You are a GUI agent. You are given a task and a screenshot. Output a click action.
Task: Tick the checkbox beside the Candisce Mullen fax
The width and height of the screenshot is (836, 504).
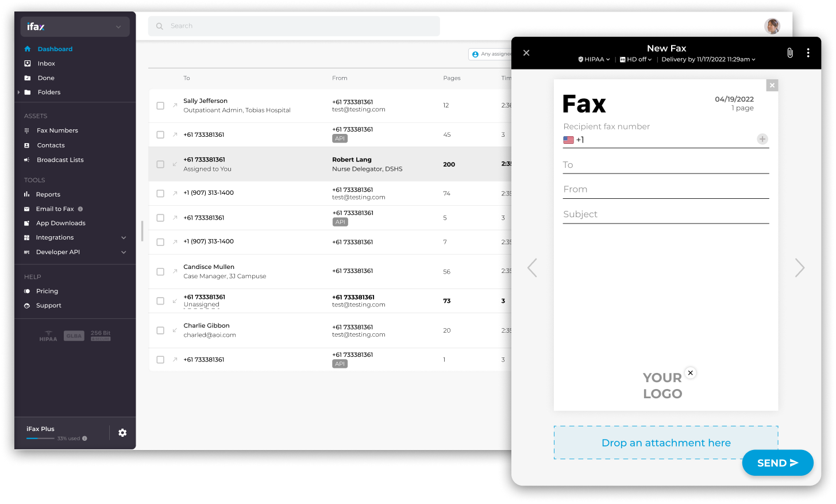(x=160, y=271)
